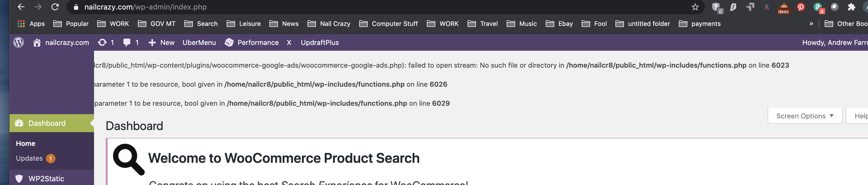Click the UpdraftPlus admin bar item
868x185 pixels.
pos(320,43)
